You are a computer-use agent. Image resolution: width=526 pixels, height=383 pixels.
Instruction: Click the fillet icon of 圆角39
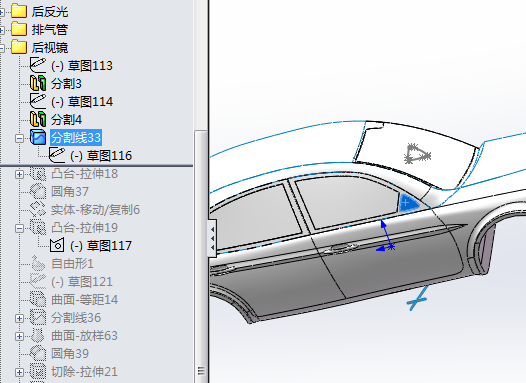[38, 353]
